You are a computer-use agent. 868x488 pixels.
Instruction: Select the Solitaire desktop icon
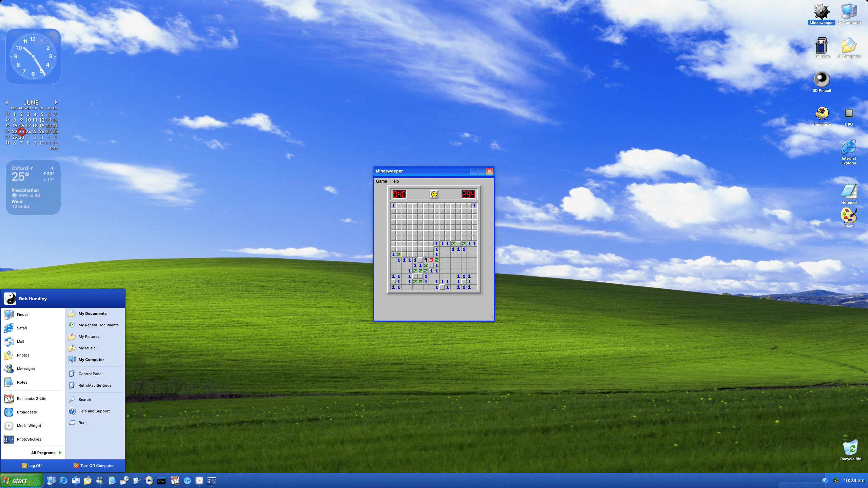pos(822,47)
